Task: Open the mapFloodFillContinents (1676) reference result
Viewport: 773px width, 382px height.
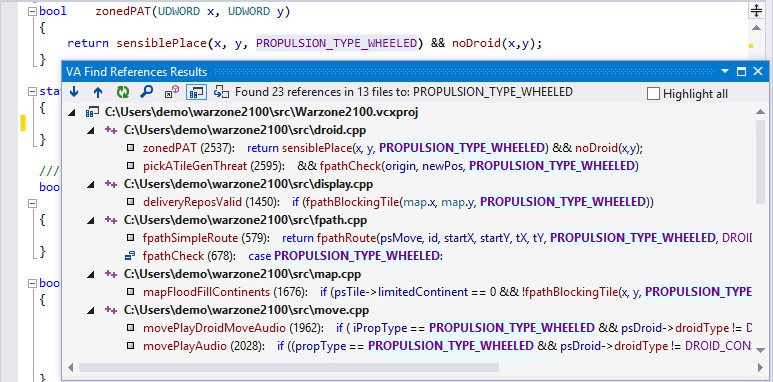Action: pos(448,292)
